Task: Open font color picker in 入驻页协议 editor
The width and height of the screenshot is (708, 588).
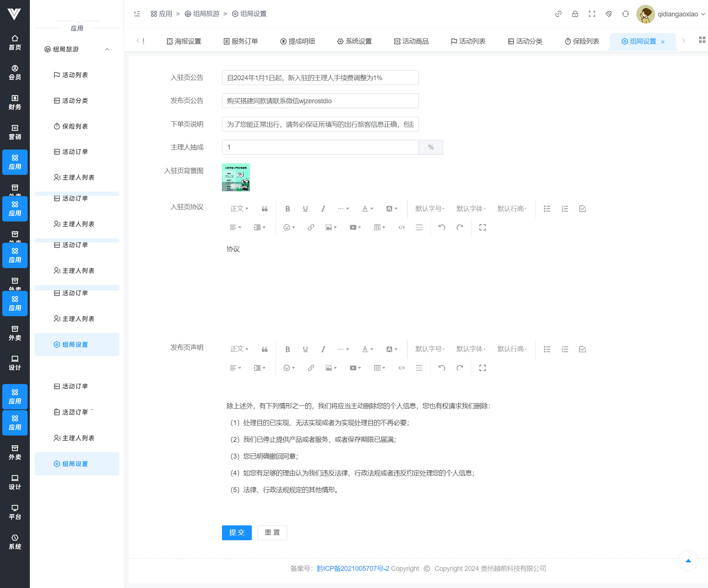Action: pyautogui.click(x=367, y=209)
